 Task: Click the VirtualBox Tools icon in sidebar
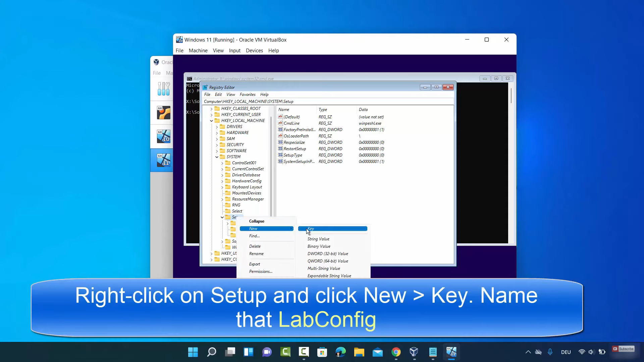164,89
